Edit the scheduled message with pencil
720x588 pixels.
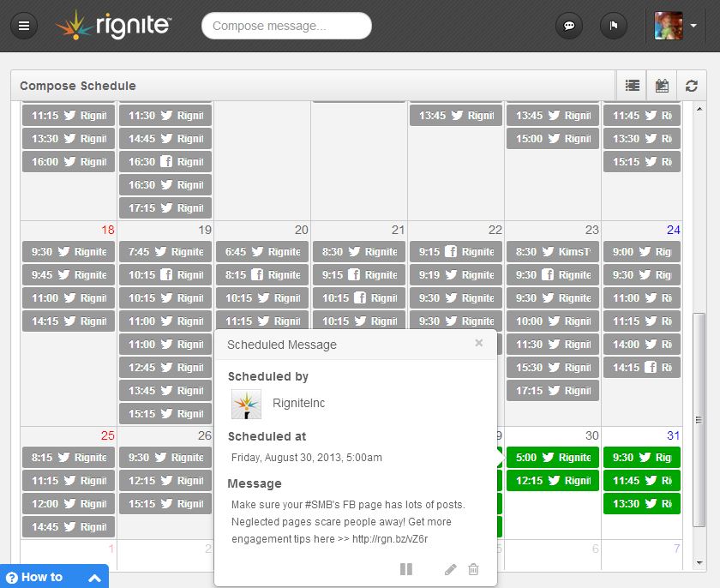pos(451,570)
